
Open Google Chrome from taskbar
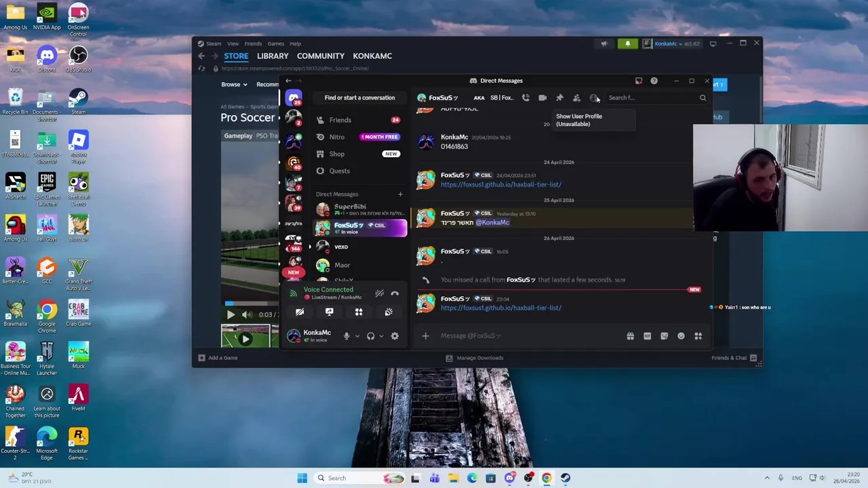tap(547, 478)
